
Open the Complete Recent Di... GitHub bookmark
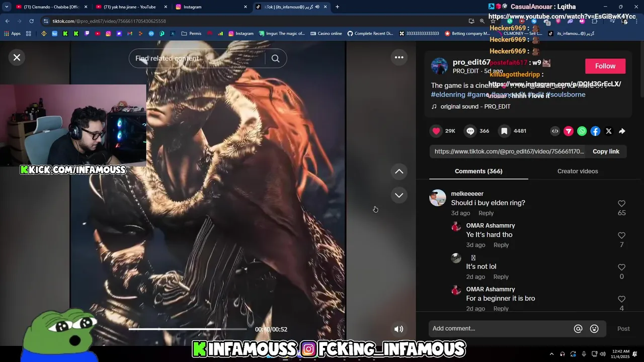pyautogui.click(x=370, y=34)
